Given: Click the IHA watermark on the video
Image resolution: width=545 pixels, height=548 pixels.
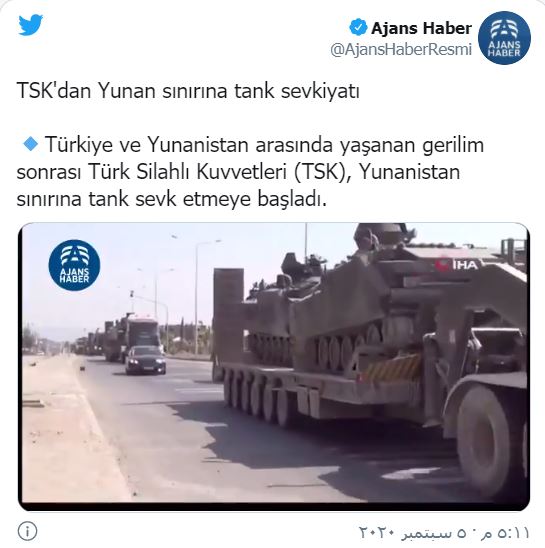Looking at the screenshot, I should tap(457, 264).
